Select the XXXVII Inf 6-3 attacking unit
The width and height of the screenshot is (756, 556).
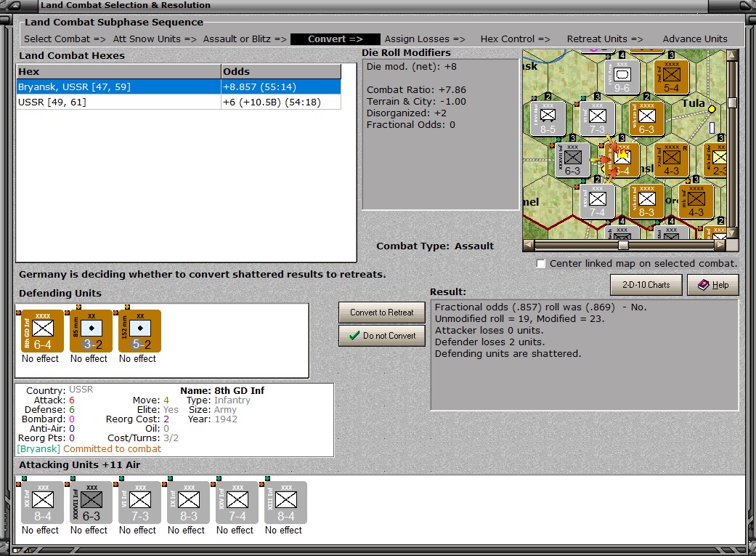click(x=91, y=502)
